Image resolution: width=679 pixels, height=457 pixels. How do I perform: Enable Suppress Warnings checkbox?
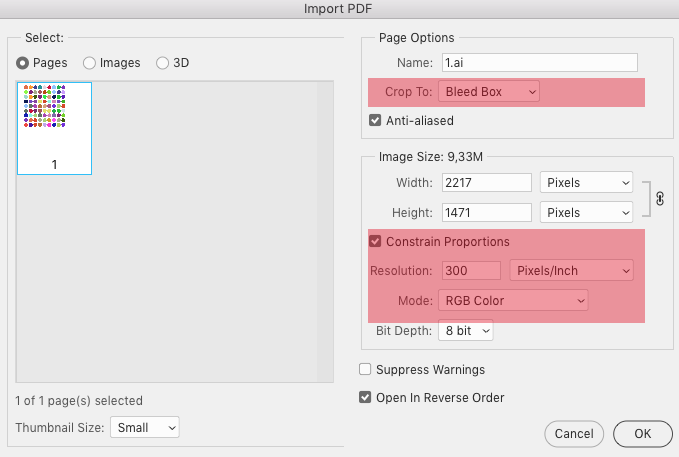click(x=366, y=370)
